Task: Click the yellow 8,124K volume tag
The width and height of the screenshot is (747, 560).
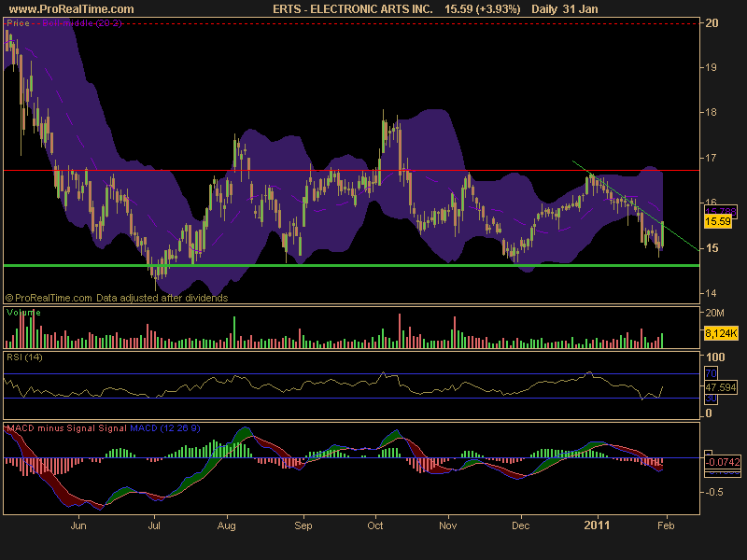Action: 721,333
